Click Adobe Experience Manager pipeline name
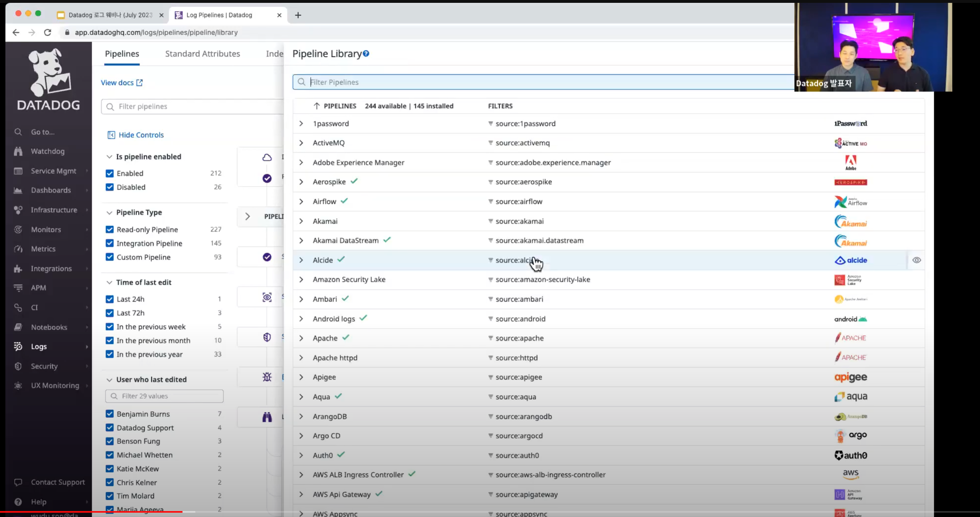 [x=358, y=163]
